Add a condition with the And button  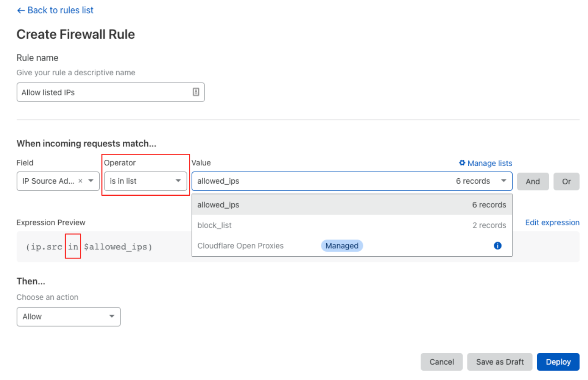[533, 181]
